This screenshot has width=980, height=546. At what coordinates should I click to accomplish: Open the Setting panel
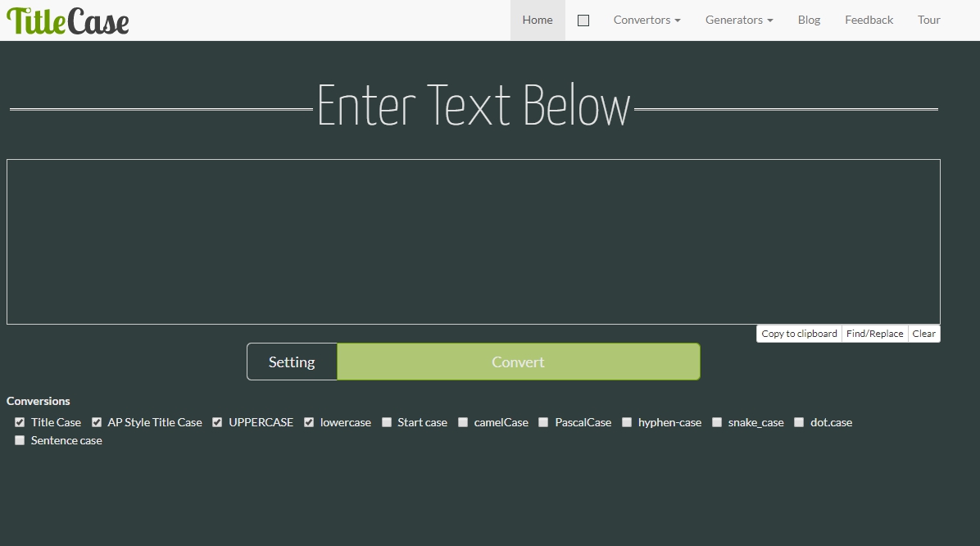pos(292,362)
